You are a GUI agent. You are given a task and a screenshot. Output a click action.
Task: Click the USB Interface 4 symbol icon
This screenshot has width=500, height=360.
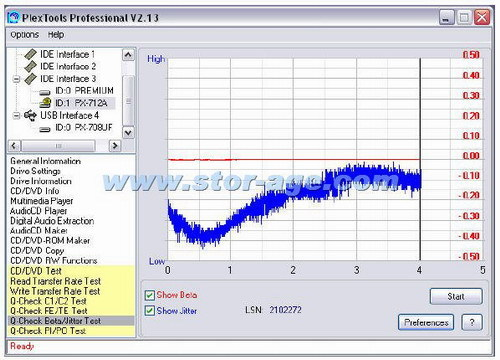(30, 115)
